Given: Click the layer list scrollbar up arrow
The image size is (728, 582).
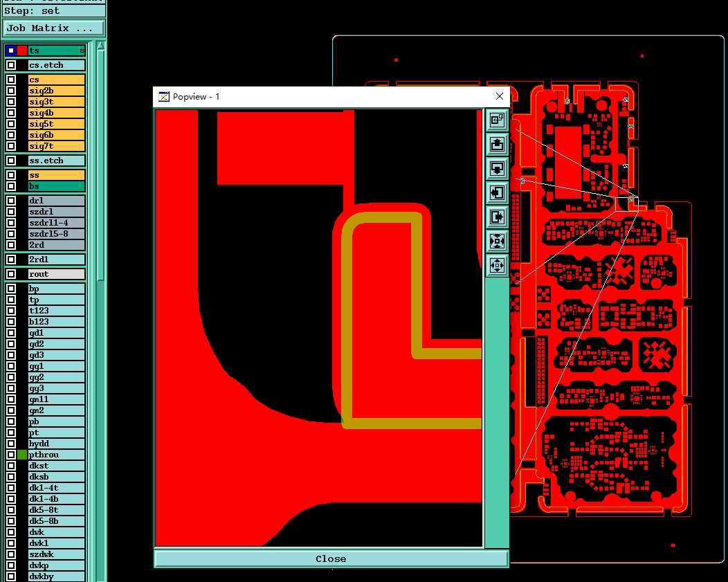Looking at the screenshot, I should 101,46.
